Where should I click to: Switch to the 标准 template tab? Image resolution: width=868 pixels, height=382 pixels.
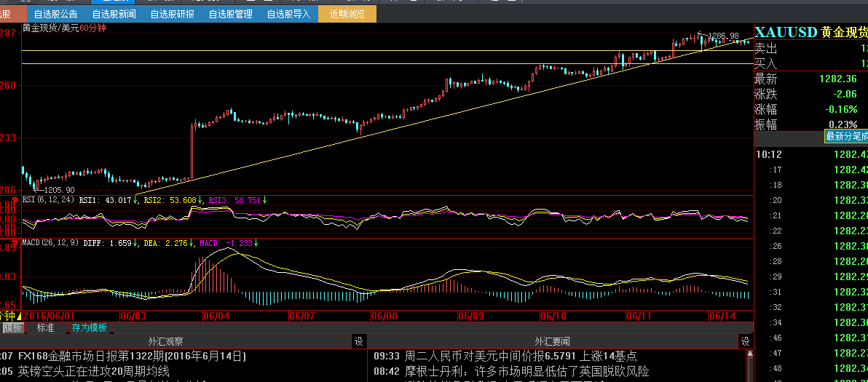45,328
